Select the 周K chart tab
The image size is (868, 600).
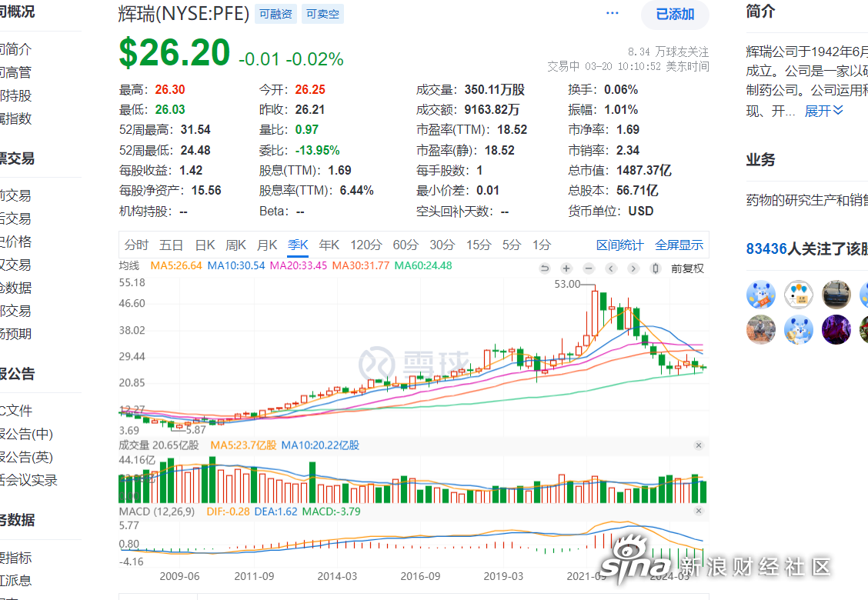(x=235, y=245)
